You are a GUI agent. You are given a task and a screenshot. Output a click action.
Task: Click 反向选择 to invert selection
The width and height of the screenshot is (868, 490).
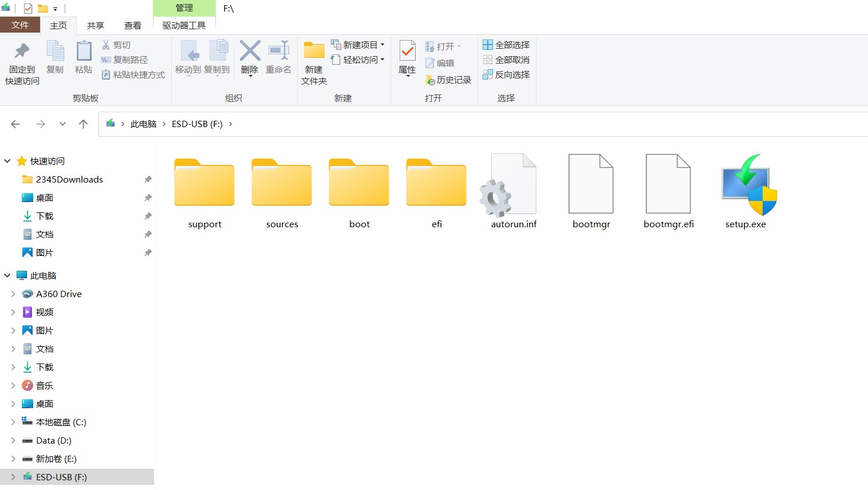(506, 74)
